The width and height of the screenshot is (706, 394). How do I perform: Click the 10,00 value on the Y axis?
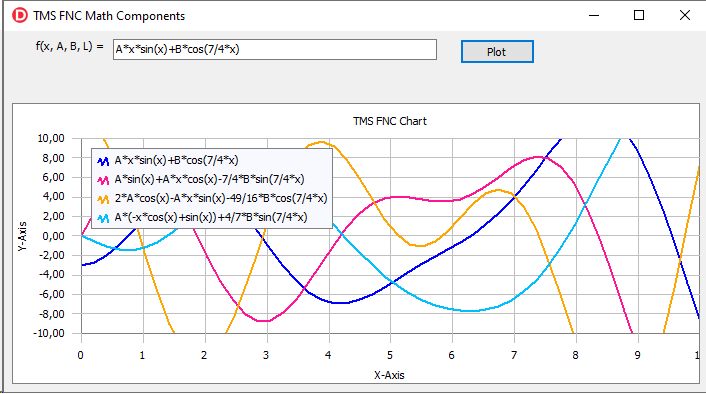(x=51, y=138)
